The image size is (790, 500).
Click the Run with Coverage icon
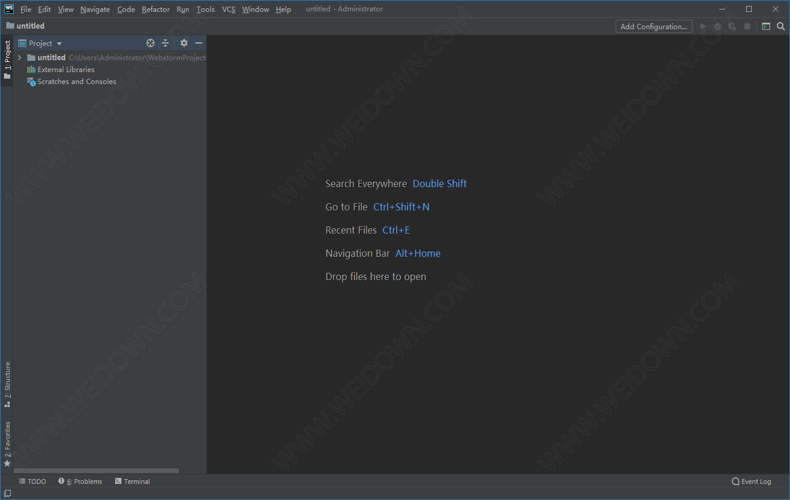point(732,26)
